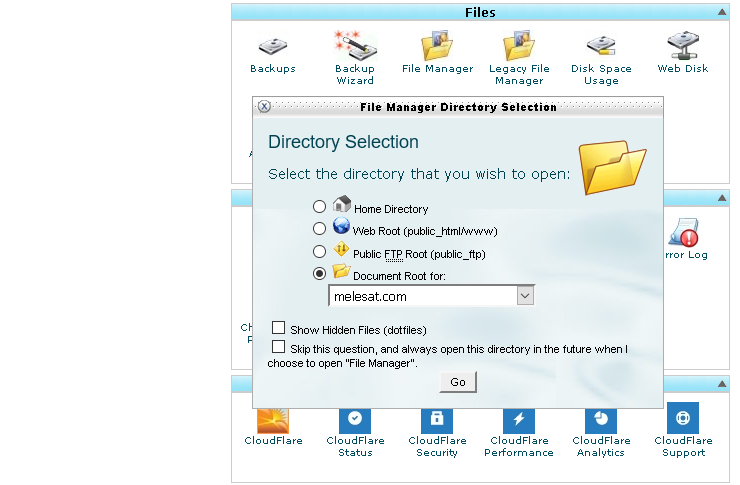Open CloudFlare Performance icon

pyautogui.click(x=519, y=419)
